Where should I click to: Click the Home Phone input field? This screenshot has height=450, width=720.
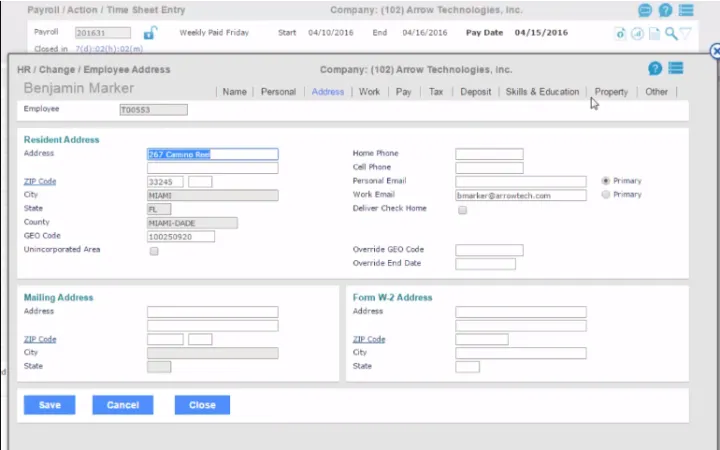[489, 154]
